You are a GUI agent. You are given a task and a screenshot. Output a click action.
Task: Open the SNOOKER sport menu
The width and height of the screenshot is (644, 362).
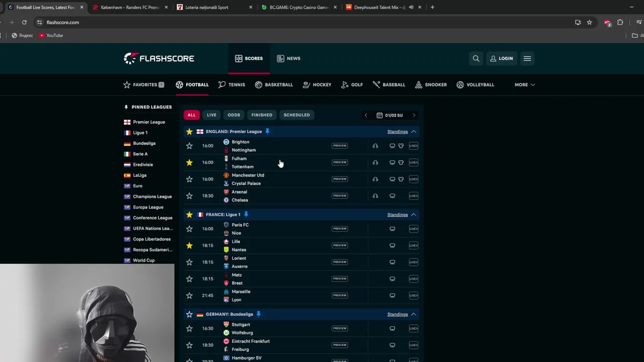click(x=431, y=84)
